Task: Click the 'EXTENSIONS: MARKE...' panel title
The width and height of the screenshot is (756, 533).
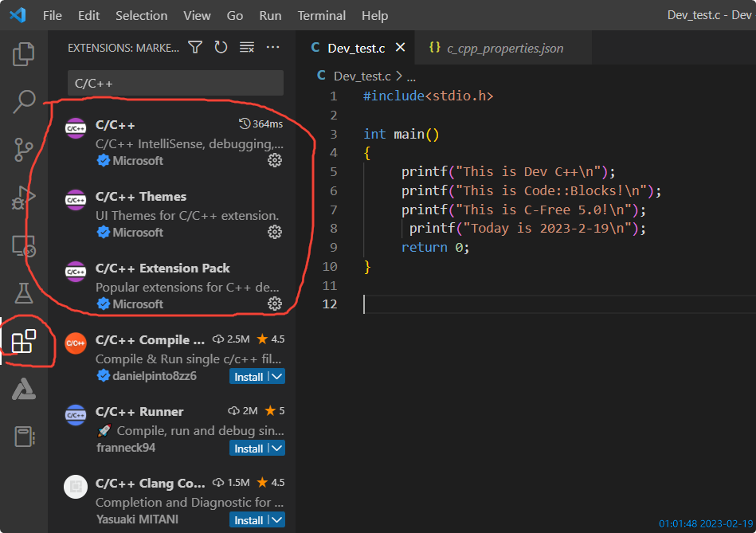Action: [123, 48]
